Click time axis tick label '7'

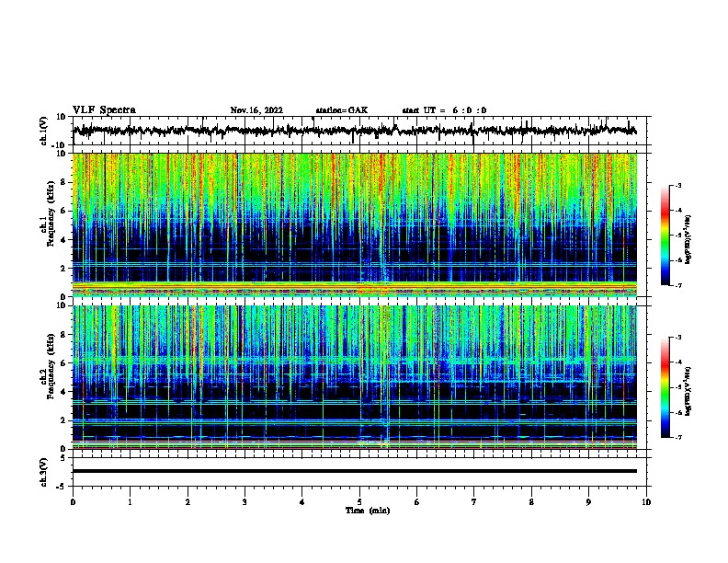pyautogui.click(x=474, y=502)
